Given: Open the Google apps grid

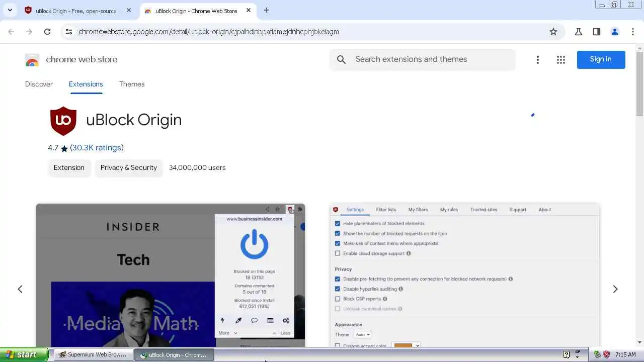Looking at the screenshot, I should [561, 60].
